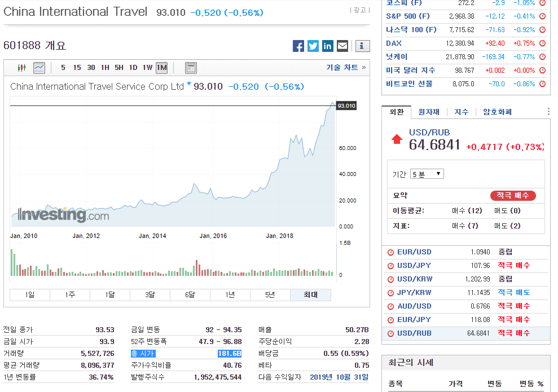Open the 나스닥 100 (F) link

click(411, 30)
